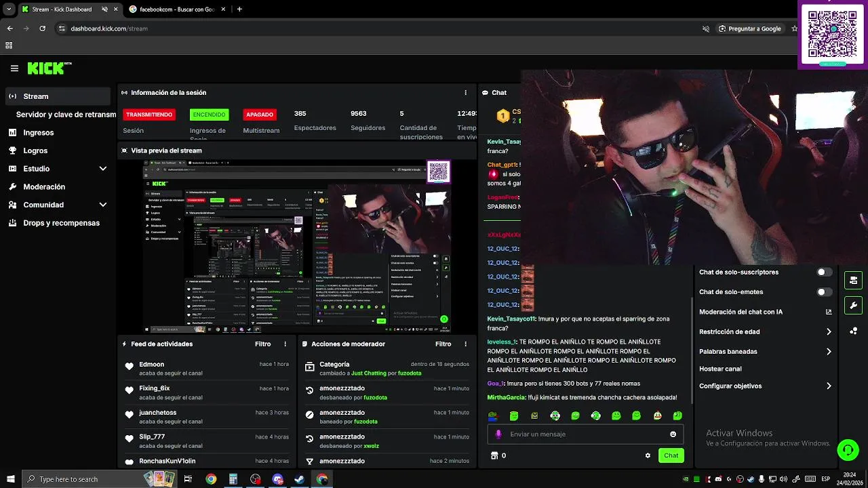Open session information three-dot menu
Image resolution: width=868 pixels, height=488 pixels.
point(465,93)
